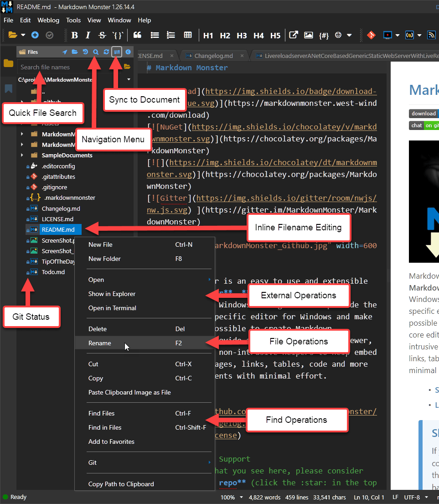Select Copy Path to Clipboard
The height and width of the screenshot is (504, 439).
point(145,484)
